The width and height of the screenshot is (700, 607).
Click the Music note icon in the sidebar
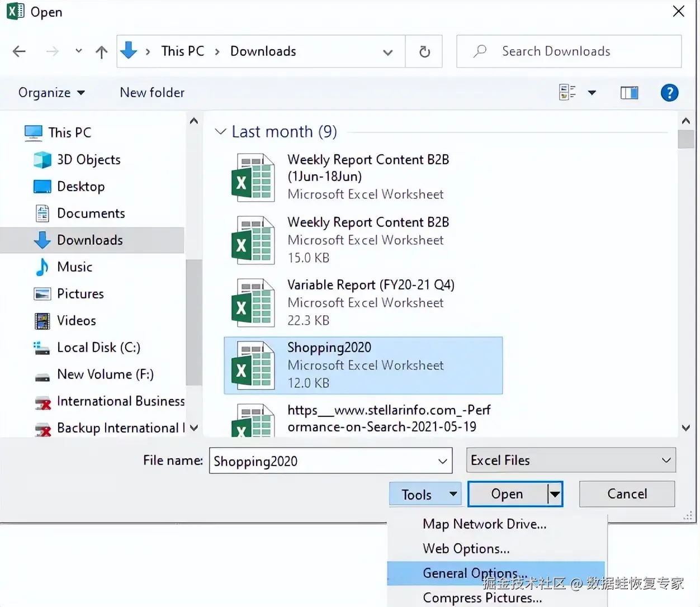pos(42,267)
